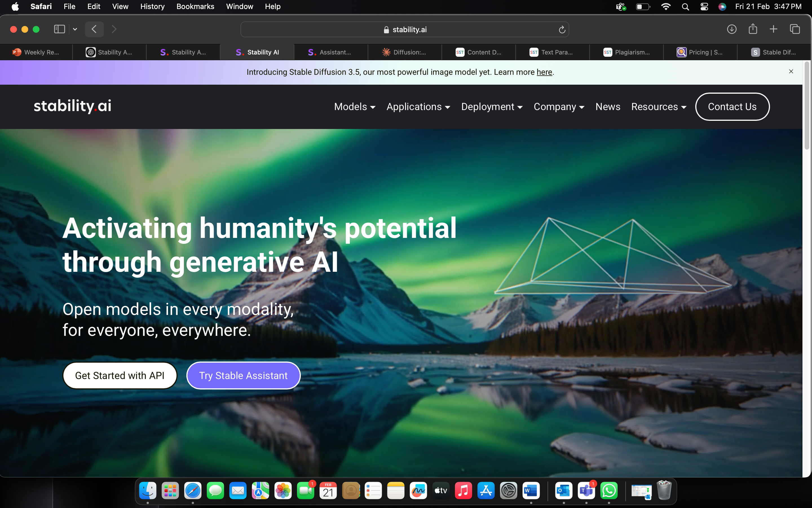Viewport: 812px width, 508px height.
Task: Open Calendar from the Dock
Action: tap(328, 491)
